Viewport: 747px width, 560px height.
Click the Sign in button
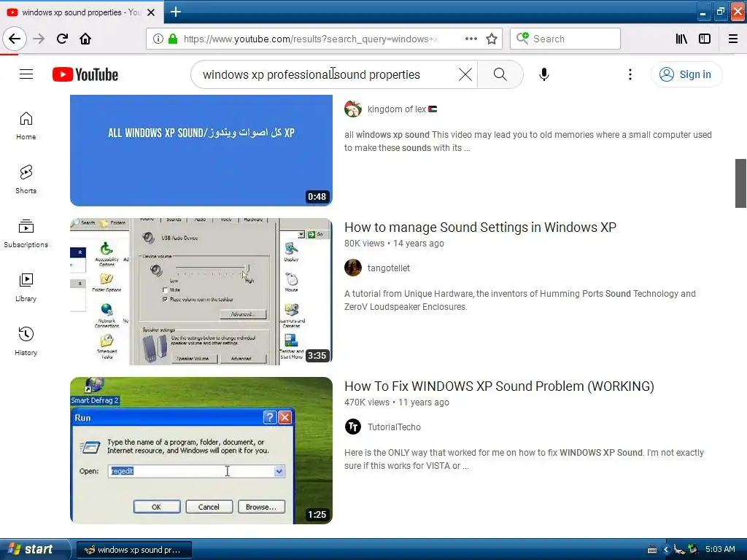click(686, 74)
